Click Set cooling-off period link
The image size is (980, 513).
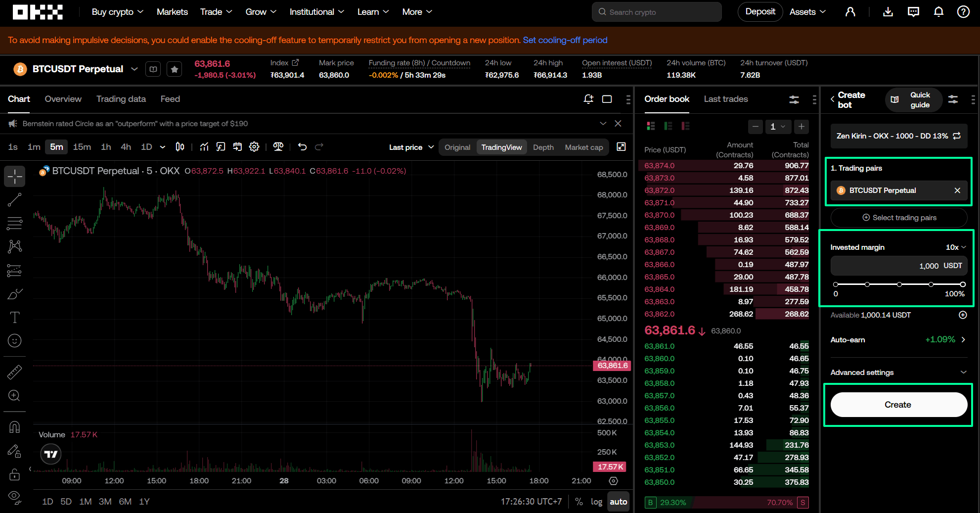565,40
